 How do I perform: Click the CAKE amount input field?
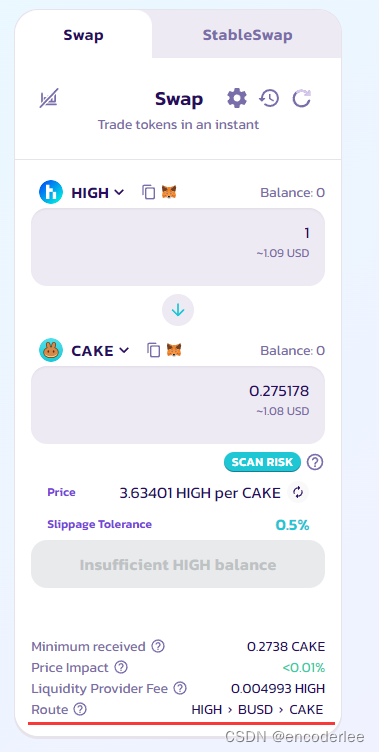(178, 405)
